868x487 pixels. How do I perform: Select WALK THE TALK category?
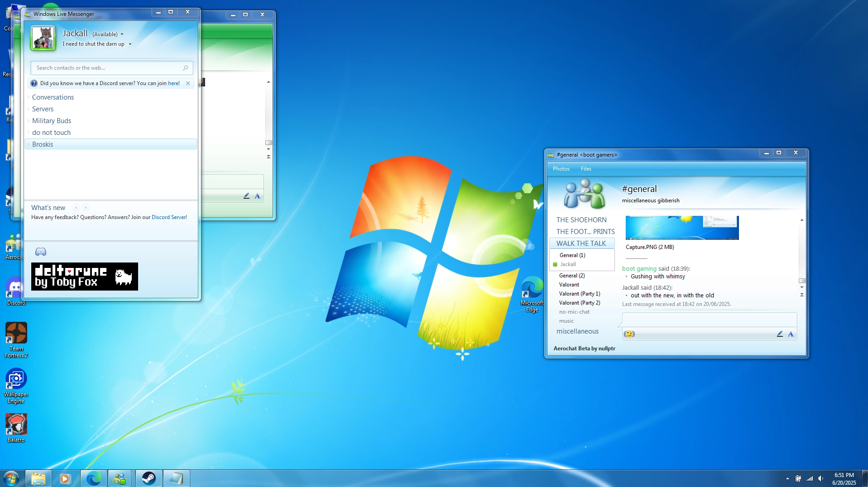(x=581, y=243)
